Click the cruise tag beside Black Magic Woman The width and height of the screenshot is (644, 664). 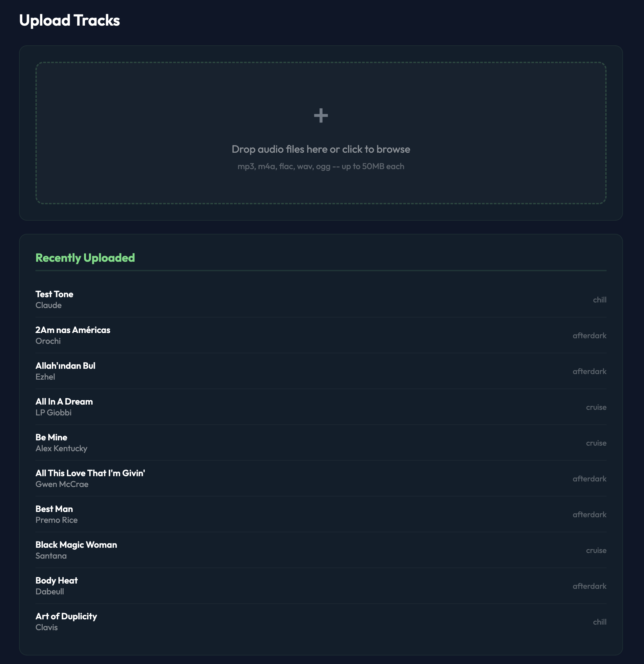pos(597,550)
